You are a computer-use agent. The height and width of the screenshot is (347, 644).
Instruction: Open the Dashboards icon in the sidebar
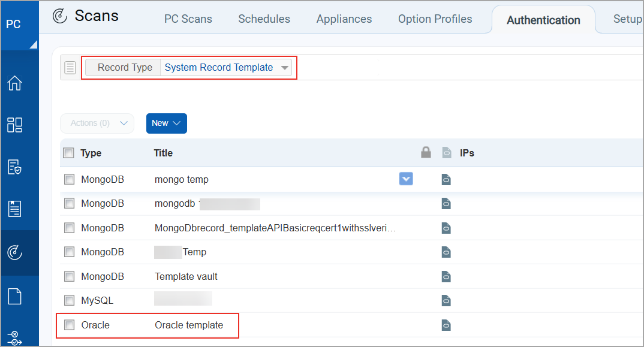[20, 125]
